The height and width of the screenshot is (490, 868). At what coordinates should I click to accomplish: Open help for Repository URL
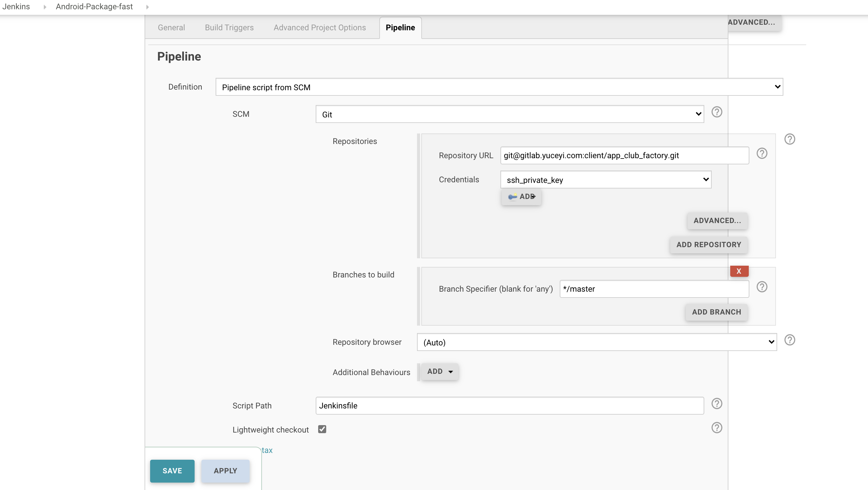point(761,153)
